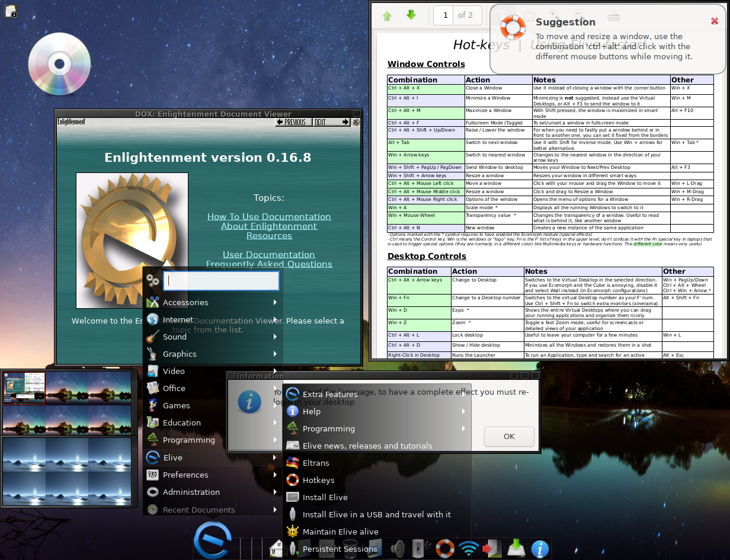The image size is (730, 560).
Task: Click NEXT in the DOX document viewer
Action: click(331, 122)
